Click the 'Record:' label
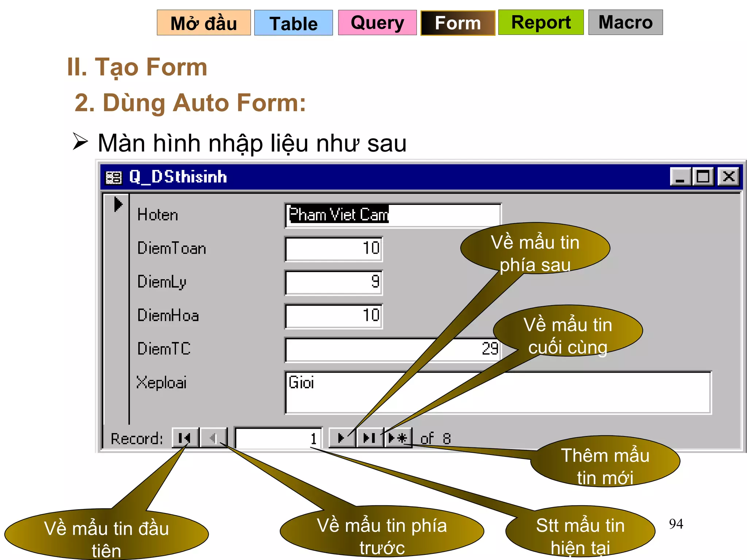The width and height of the screenshot is (747, 560). point(137,439)
